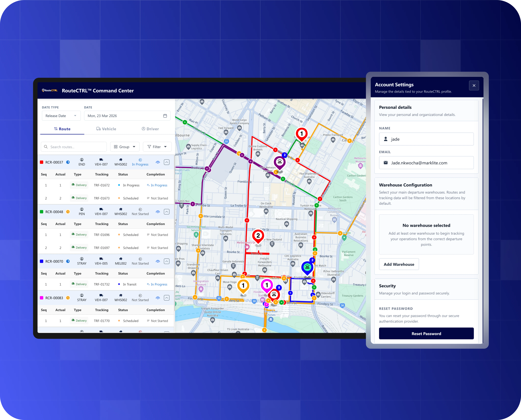Toggle visibility eye for route RCR-00070

pos(158,261)
